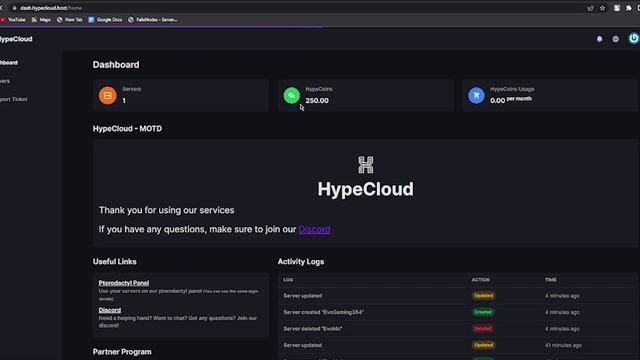
Task: Click 'Server created "EvoGaming364"' log entry
Action: [323, 312]
